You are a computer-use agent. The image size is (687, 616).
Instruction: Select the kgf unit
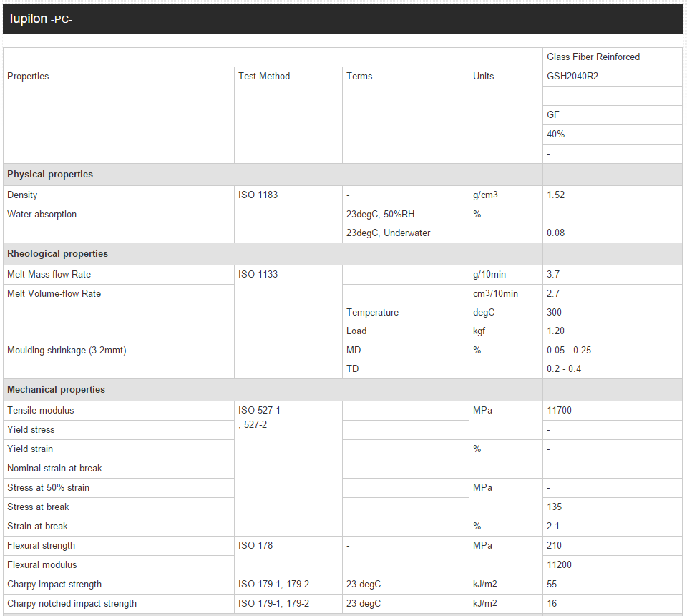coord(479,331)
